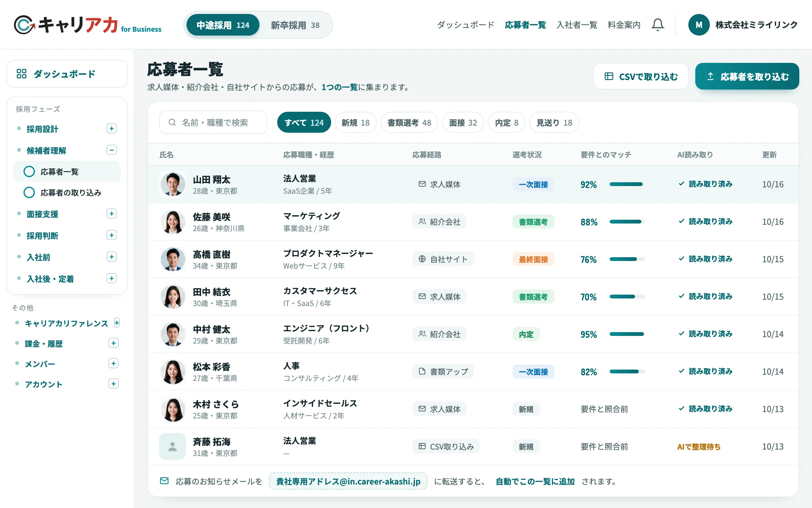812x508 pixels.
Task: Expand the 面接支援 section
Action: tap(111, 214)
